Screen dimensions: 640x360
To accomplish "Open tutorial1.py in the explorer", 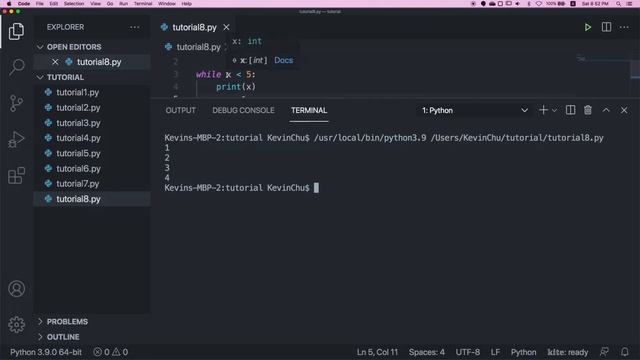I will (77, 93).
